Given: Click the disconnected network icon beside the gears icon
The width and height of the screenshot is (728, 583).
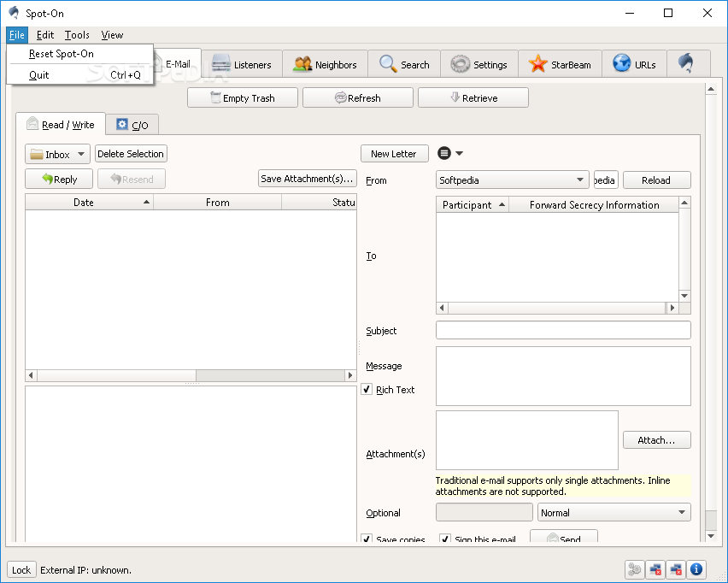Looking at the screenshot, I should 655,569.
